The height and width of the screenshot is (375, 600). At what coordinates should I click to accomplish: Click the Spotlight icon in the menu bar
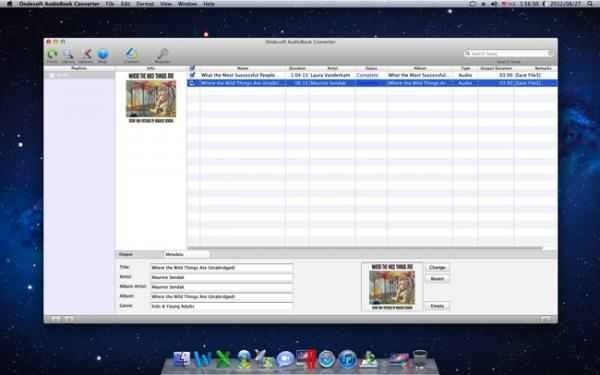[590, 4]
